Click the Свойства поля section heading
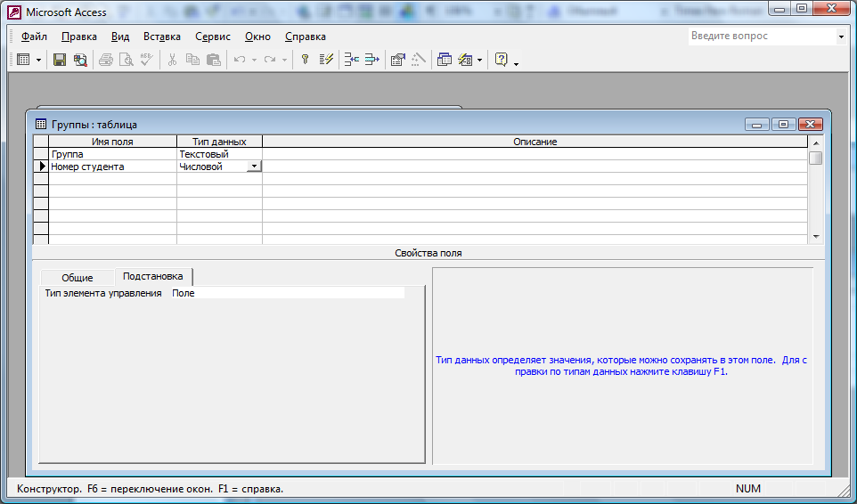Viewport: 857px width, 504px height. coord(428,253)
